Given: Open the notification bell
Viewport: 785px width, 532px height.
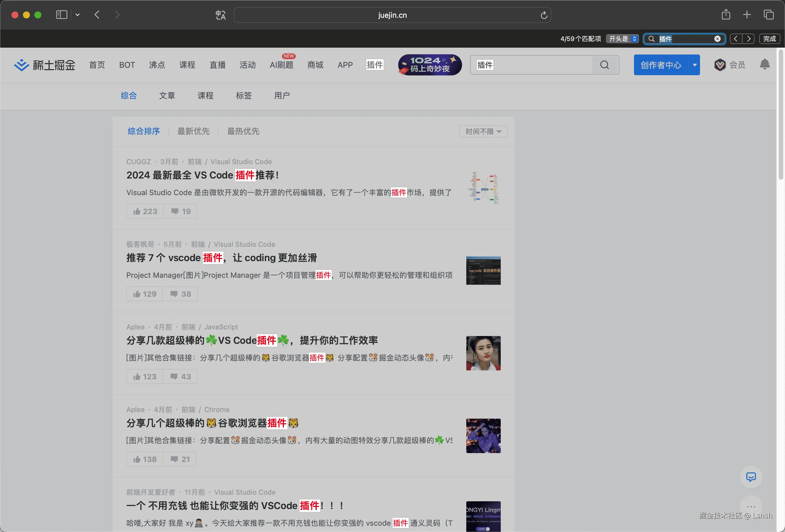Looking at the screenshot, I should click(765, 65).
